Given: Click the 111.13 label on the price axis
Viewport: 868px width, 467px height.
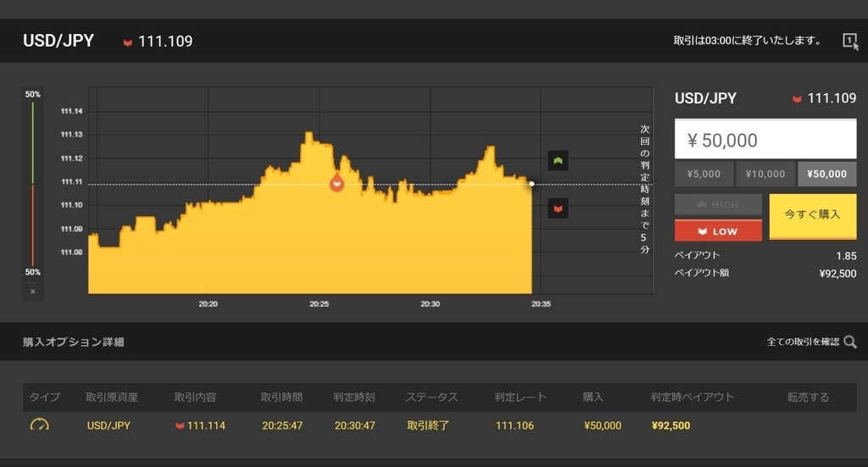Looking at the screenshot, I should (x=71, y=135).
